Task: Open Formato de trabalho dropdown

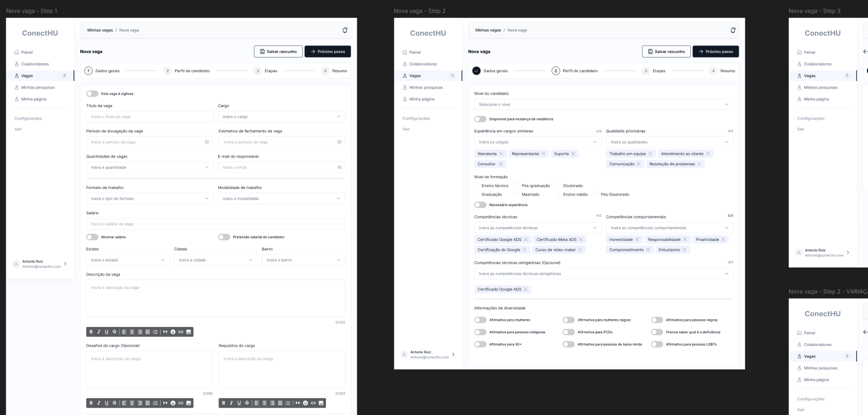Action: (x=150, y=198)
